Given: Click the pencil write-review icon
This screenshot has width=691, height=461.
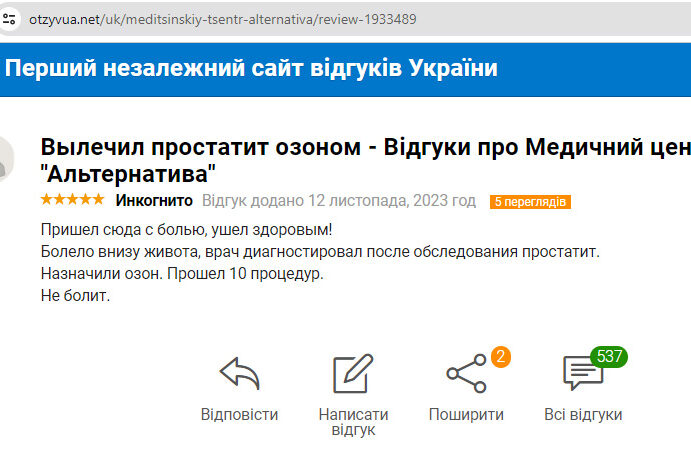Looking at the screenshot, I should pos(352,374).
